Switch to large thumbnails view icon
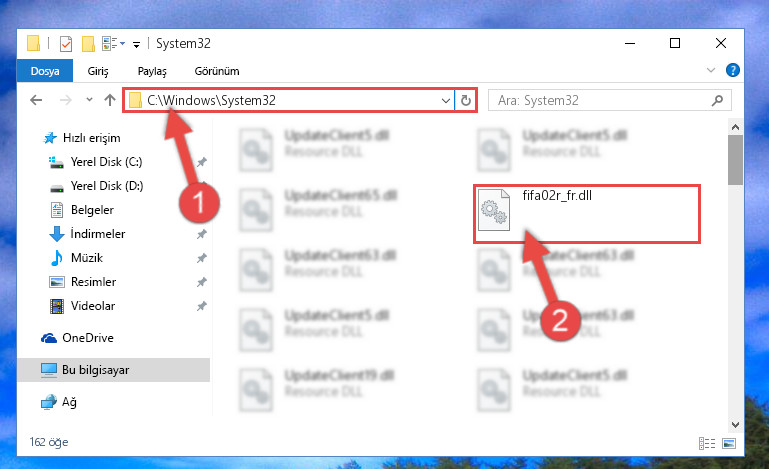769x469 pixels. 729,443
